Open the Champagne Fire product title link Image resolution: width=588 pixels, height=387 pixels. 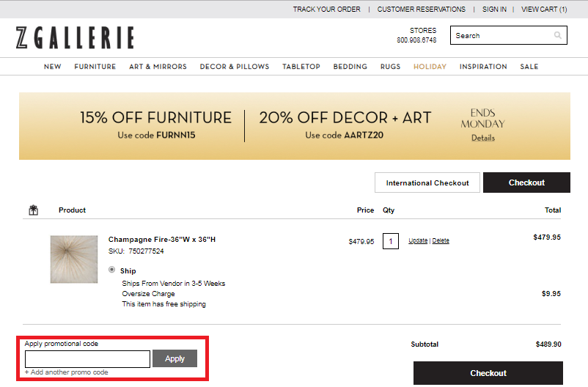click(162, 239)
